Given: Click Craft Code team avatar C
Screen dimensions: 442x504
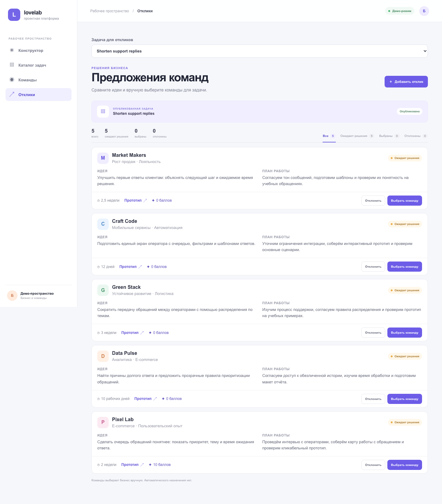Looking at the screenshot, I should tap(103, 224).
